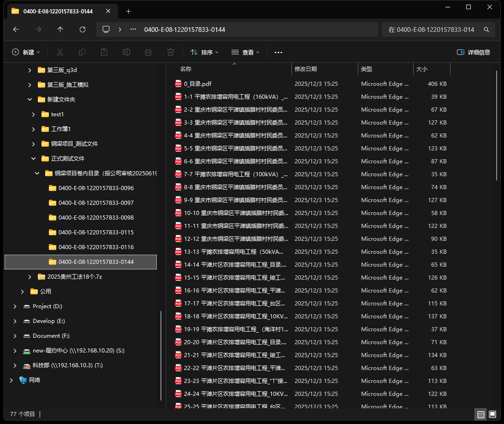Click the Delete trash can icon
This screenshot has width=504, height=424.
pyautogui.click(x=171, y=53)
